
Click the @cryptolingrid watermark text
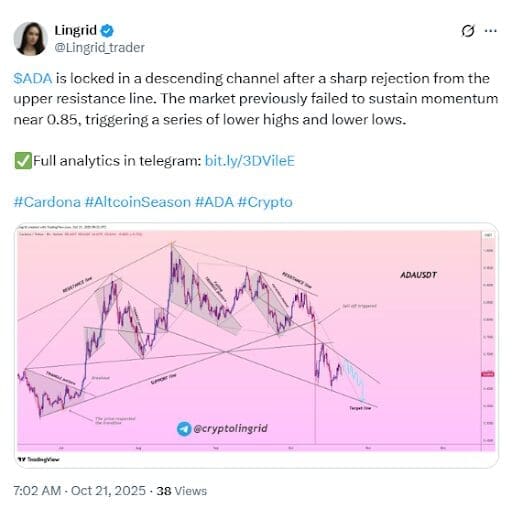point(230,429)
